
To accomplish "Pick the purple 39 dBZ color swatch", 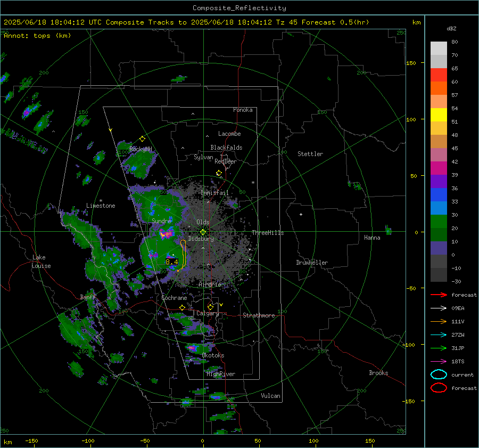I will tap(439, 181).
